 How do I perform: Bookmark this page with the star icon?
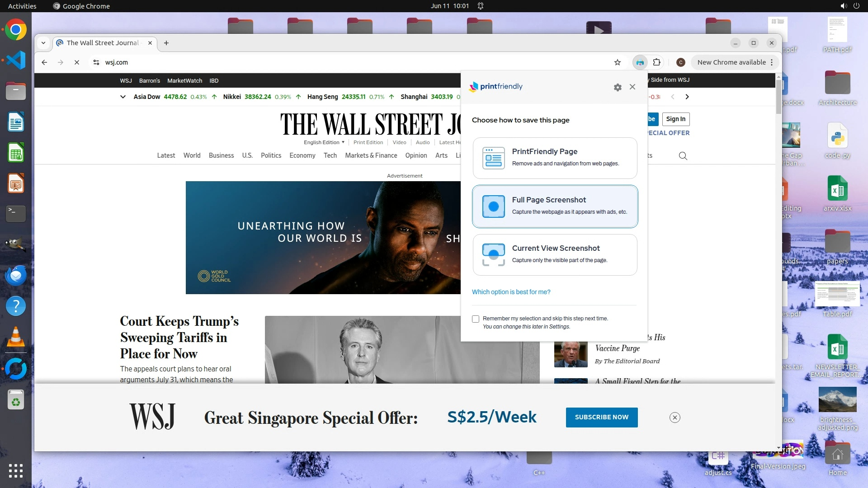pyautogui.click(x=618, y=62)
